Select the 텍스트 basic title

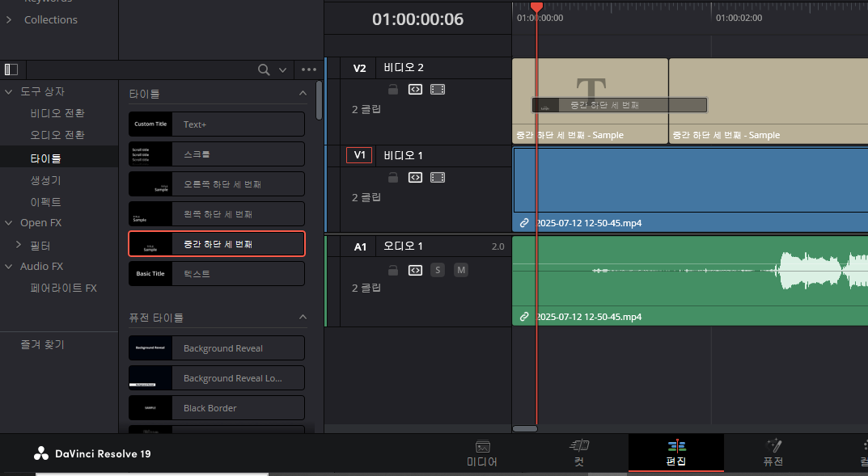coord(217,274)
